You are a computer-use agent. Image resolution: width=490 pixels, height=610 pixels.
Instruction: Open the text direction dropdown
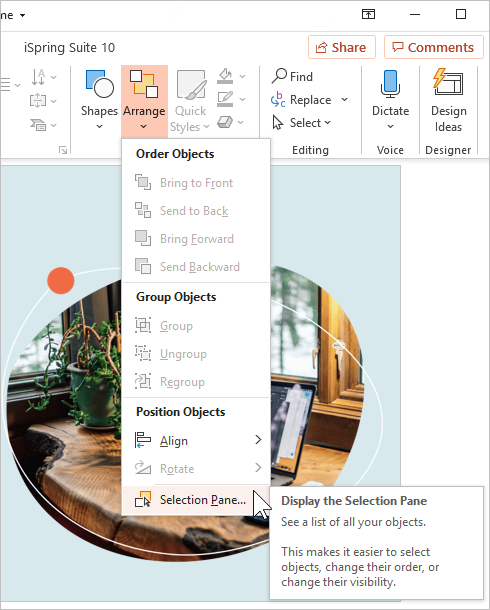point(43,77)
